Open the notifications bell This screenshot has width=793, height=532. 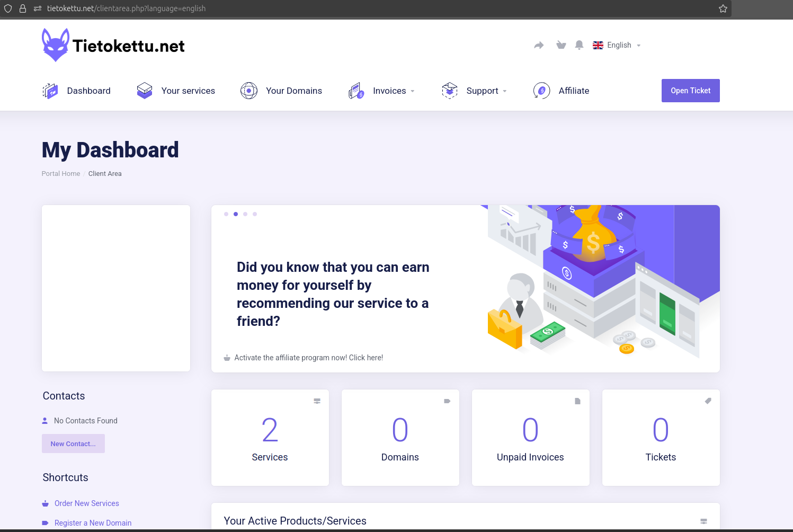[x=579, y=46]
